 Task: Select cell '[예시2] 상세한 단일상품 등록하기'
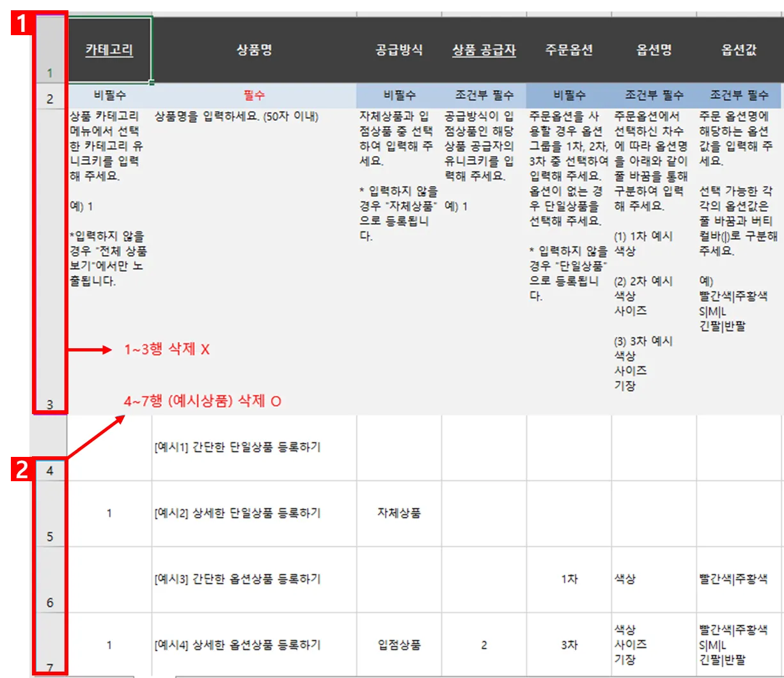(255, 514)
